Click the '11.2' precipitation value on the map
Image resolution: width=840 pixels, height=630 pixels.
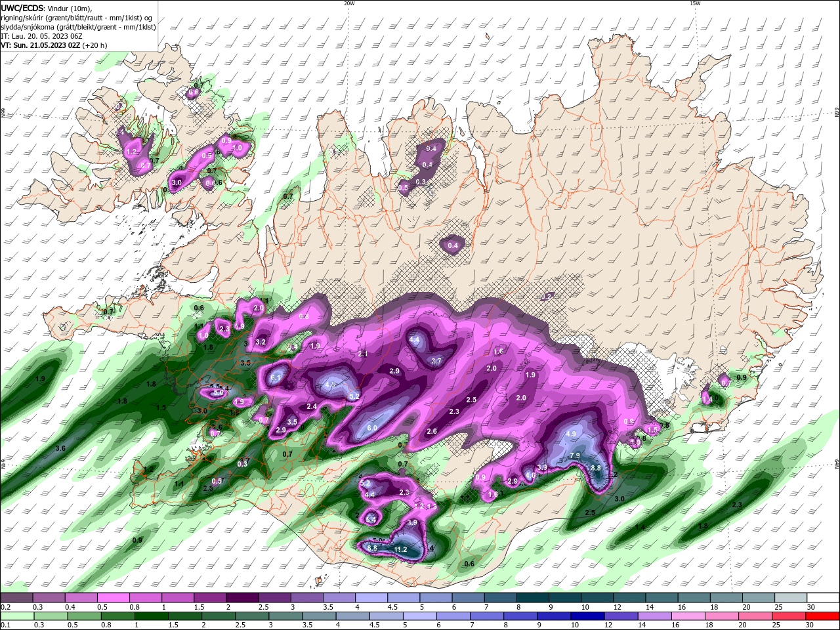coord(400,549)
